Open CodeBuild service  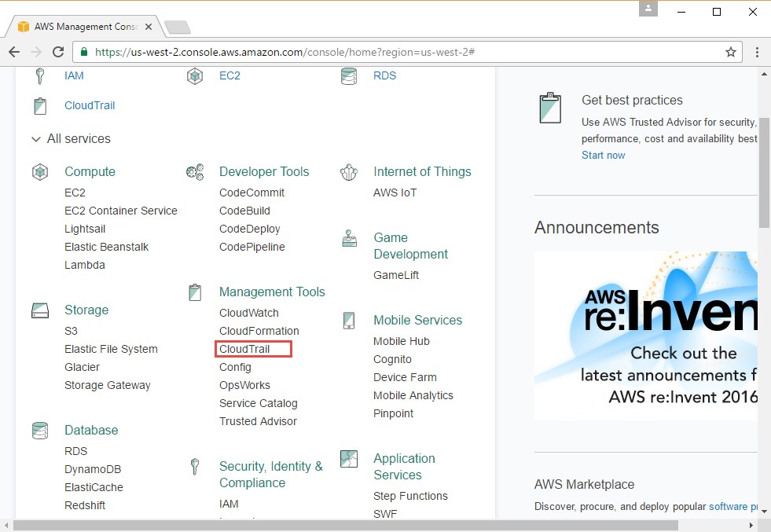pos(245,211)
